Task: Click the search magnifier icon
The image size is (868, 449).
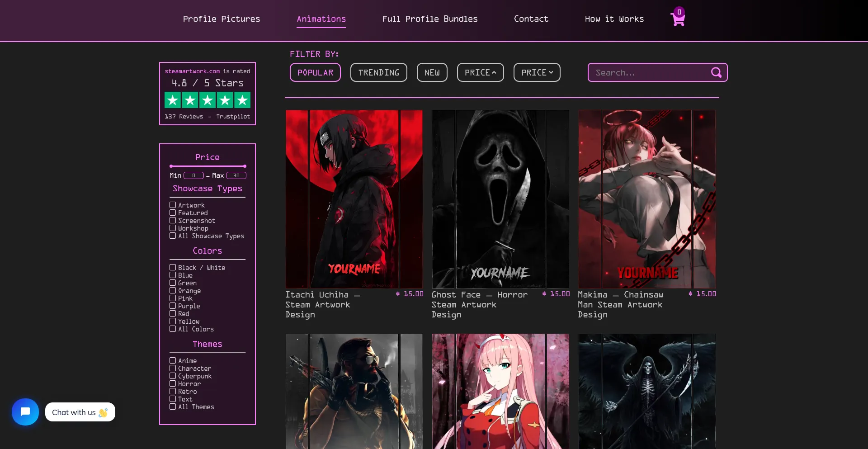Action: 716,72
